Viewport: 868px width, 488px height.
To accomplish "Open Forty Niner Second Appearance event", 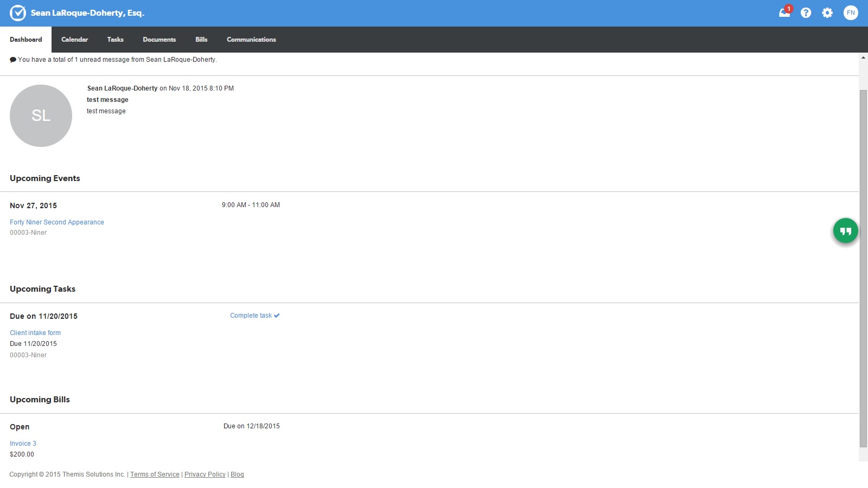I will coord(57,222).
